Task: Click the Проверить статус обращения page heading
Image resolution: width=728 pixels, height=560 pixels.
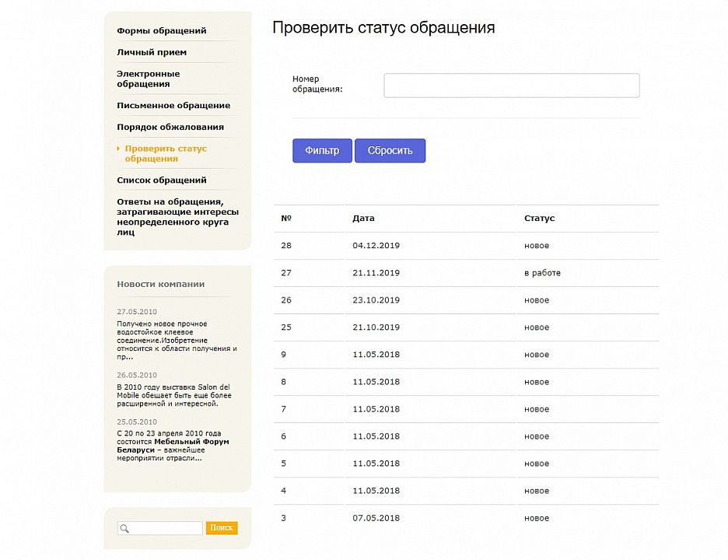Action: pyautogui.click(x=383, y=28)
